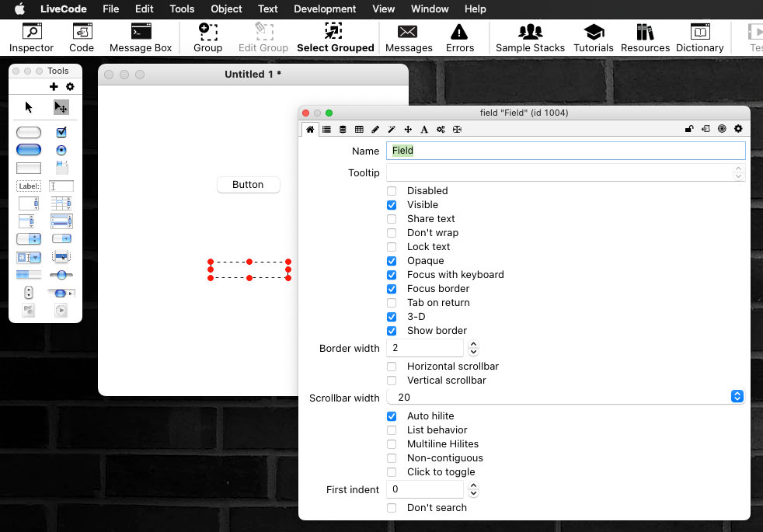Toggle the Lock text checkbox

coord(392,247)
